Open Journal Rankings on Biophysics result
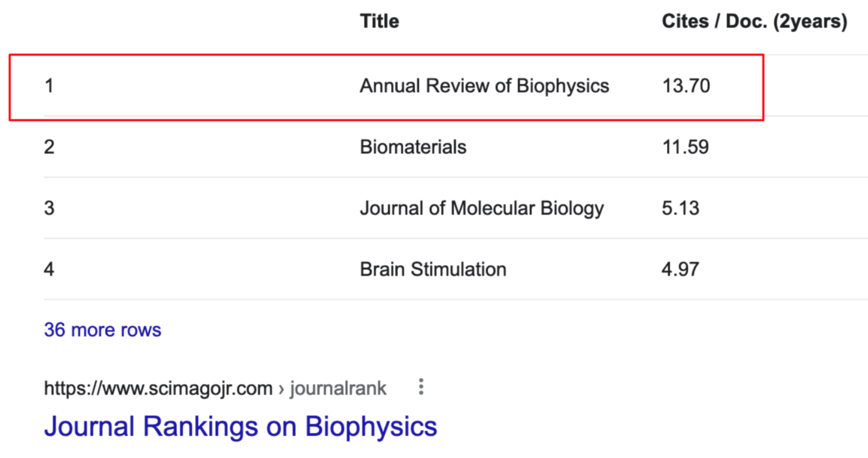868x458 pixels. (240, 426)
